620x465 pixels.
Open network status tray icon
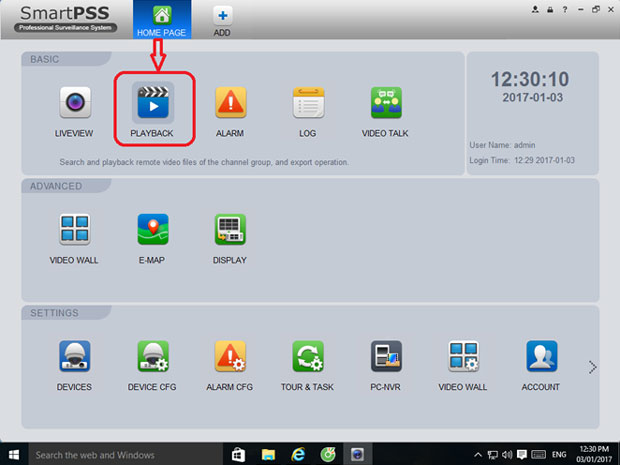tap(492, 454)
